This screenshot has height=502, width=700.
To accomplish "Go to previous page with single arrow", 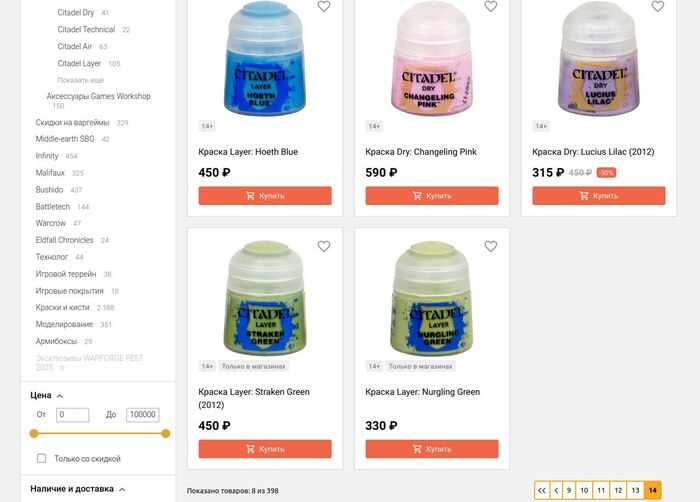I will pyautogui.click(x=556, y=490).
